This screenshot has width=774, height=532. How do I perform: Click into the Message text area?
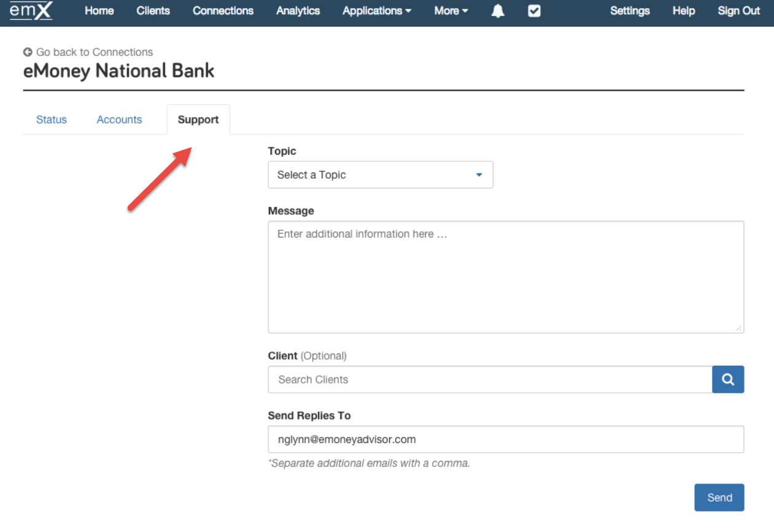click(x=506, y=277)
